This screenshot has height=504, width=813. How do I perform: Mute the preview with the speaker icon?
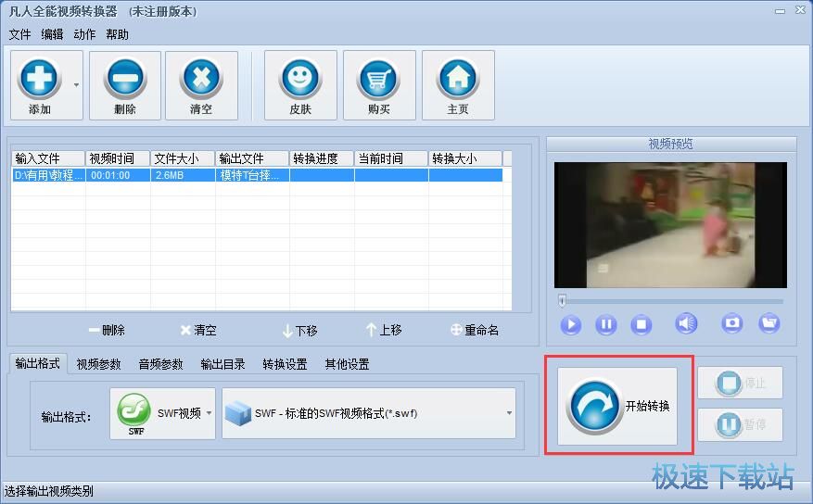click(686, 323)
